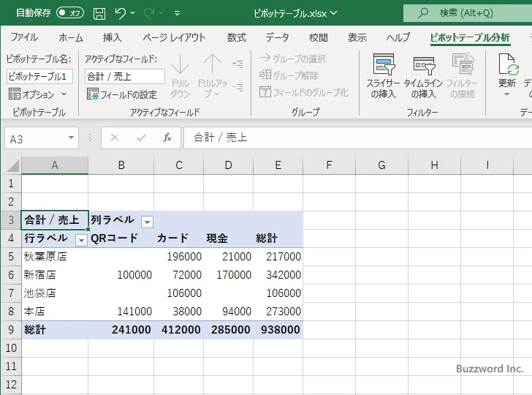Insert a timeline with タイムラインの挿入
532x395 pixels.
[x=423, y=75]
